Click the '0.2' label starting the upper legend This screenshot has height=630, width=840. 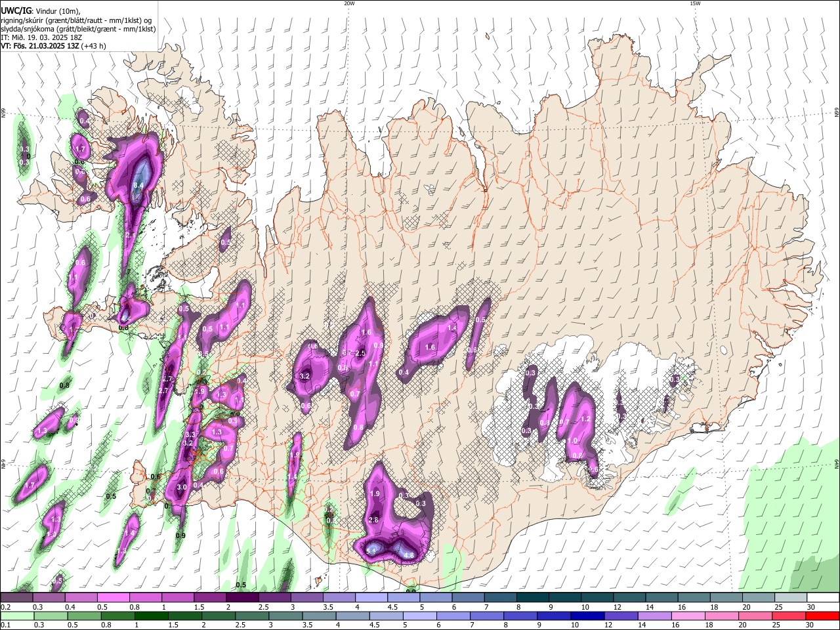point(5,607)
